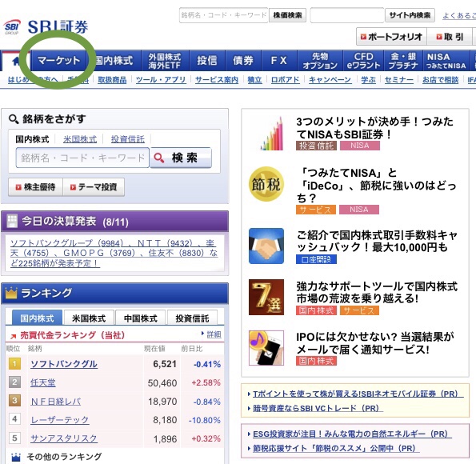The height and width of the screenshot is (464, 476).
Task: Open セミナー sub-navigation link
Action: pyautogui.click(x=399, y=80)
